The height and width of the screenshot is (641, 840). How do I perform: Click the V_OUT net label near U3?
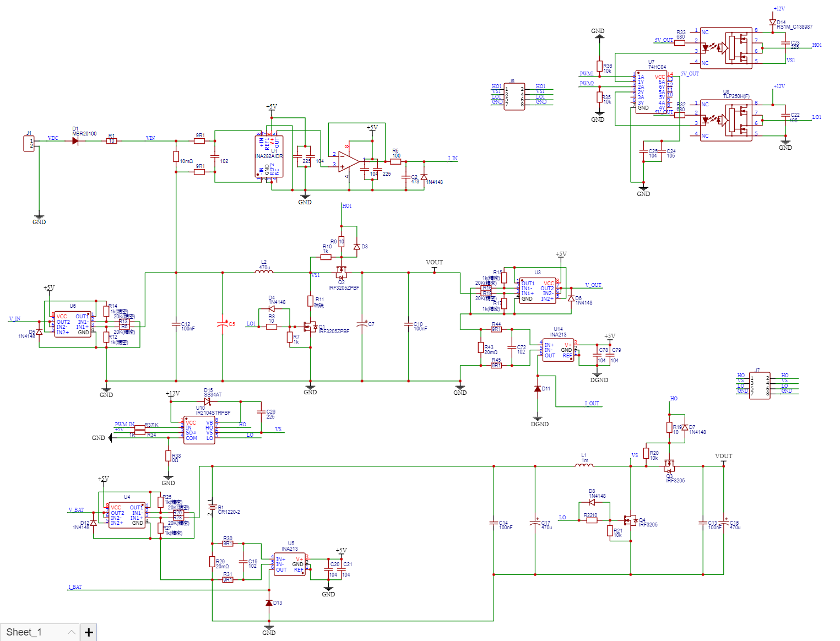[593, 285]
